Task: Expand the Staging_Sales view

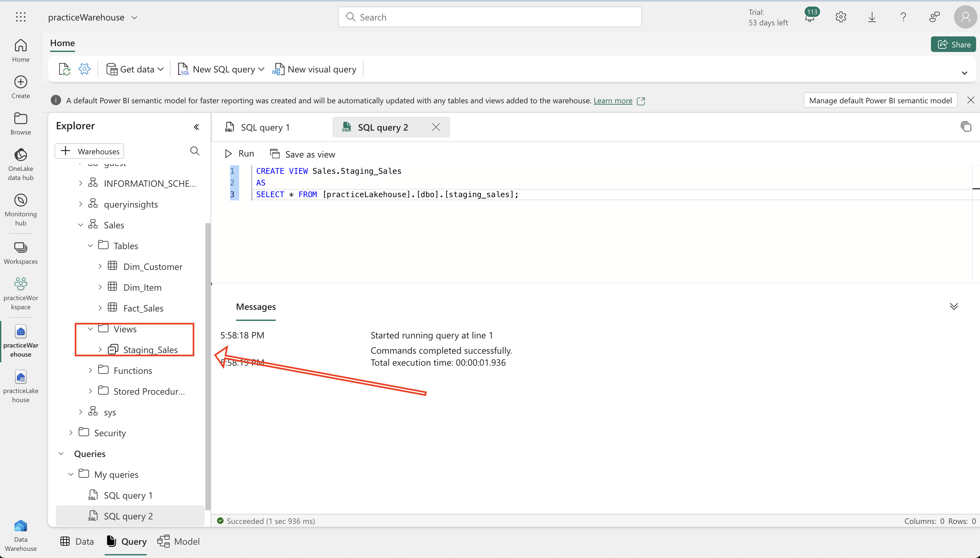Action: point(100,349)
